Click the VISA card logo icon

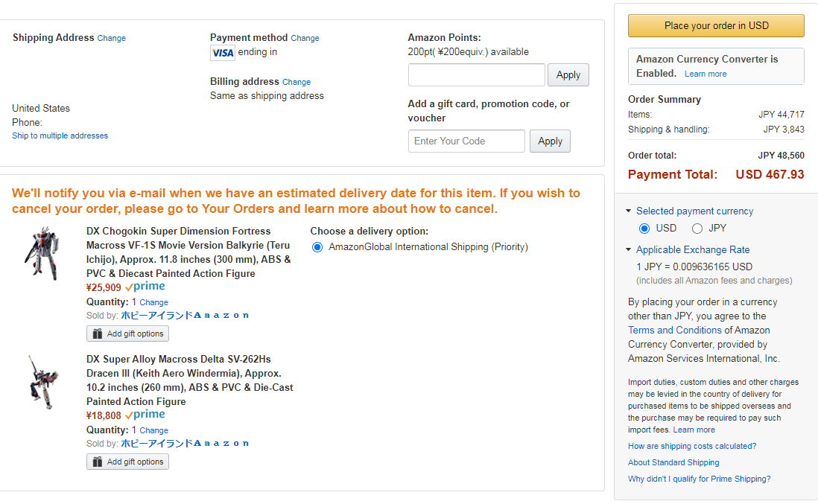pyautogui.click(x=223, y=53)
